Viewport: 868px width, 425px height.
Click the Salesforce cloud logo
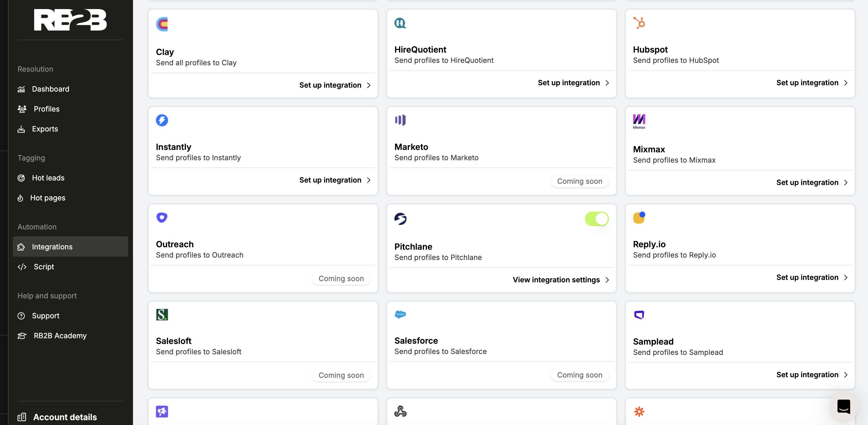pyautogui.click(x=400, y=314)
